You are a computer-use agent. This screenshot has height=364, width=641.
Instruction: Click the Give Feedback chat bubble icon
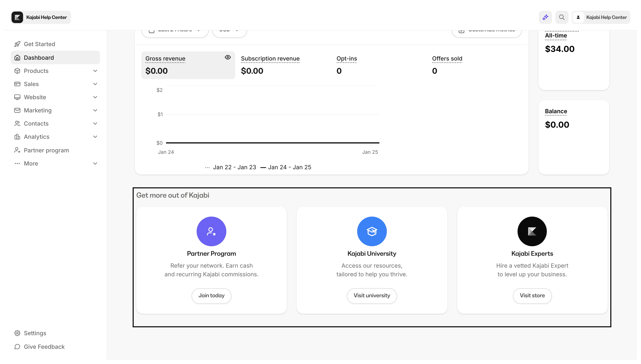pos(17,346)
